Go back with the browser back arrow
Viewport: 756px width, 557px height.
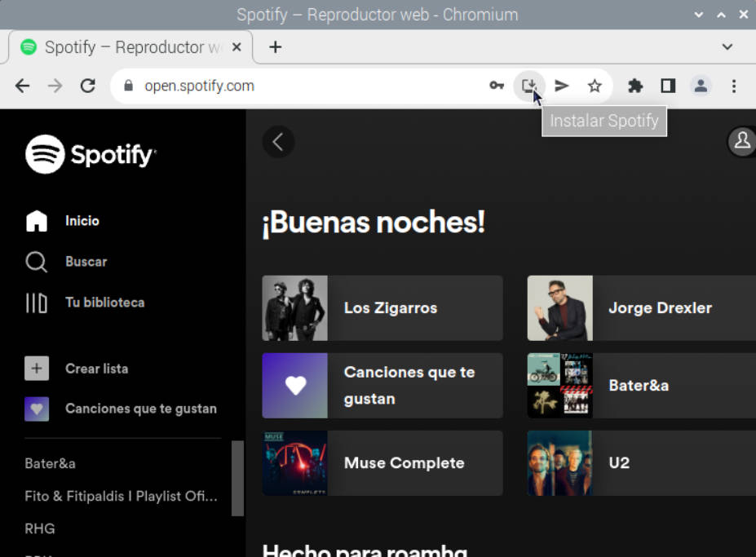point(22,86)
